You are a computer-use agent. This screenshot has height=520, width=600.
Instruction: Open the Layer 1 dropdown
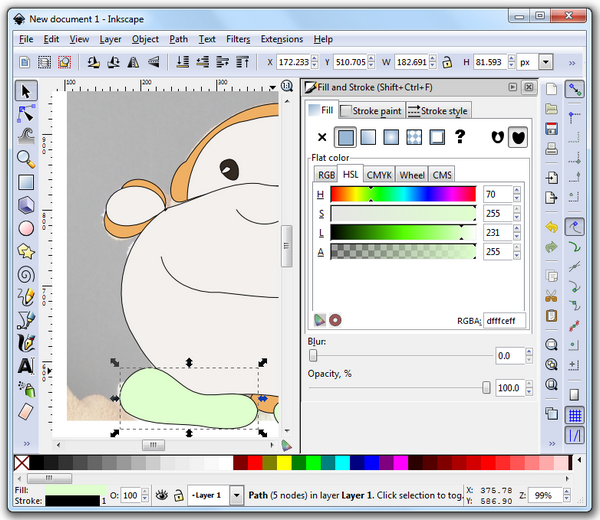[x=236, y=496]
